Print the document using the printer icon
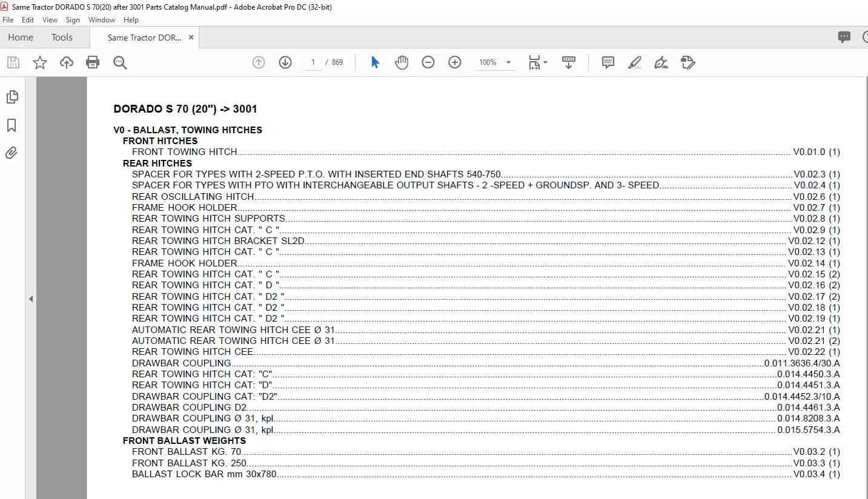 [93, 62]
